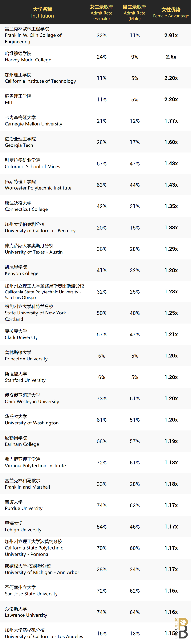Image resolution: width=191 pixels, height=644 pixels.
Task: Click Carnegie Mellon University's 1.77x value
Action: (x=171, y=121)
